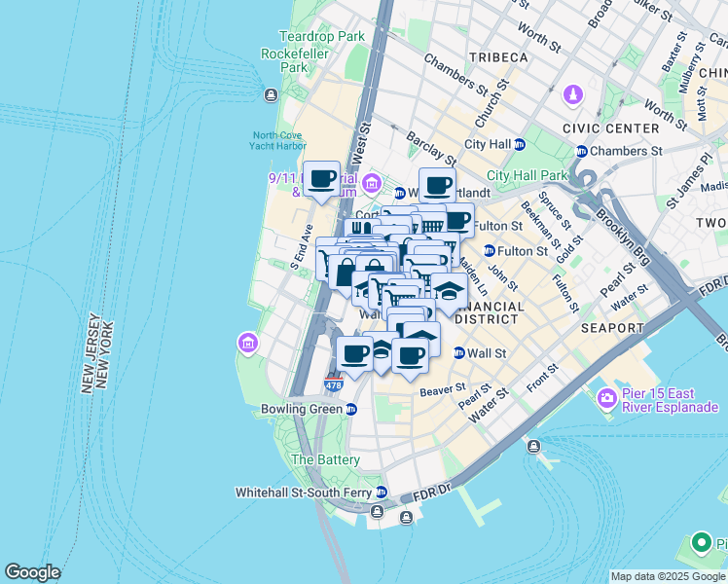Open the Pier 15 camera pin
The height and width of the screenshot is (584, 728).
tap(606, 399)
